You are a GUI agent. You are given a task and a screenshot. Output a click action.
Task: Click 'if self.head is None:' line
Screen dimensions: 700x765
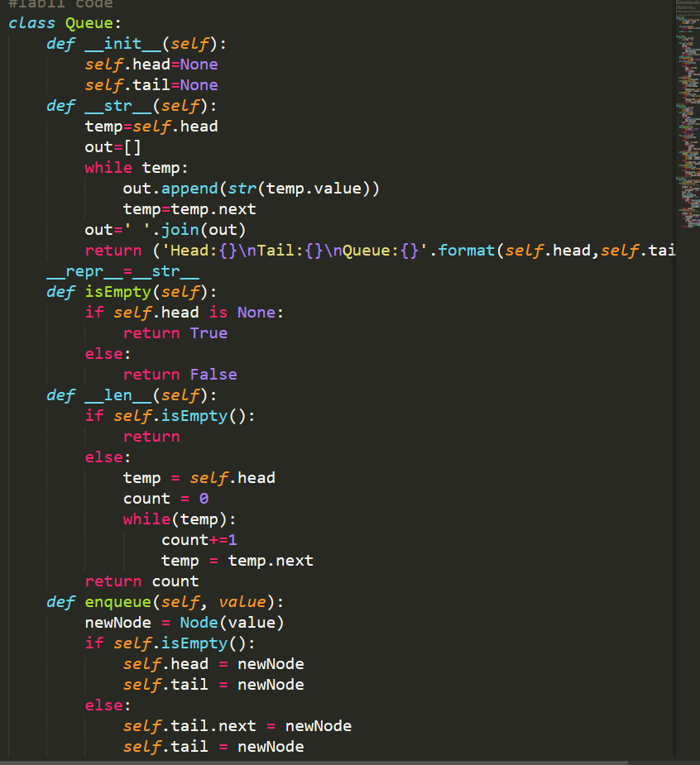tap(184, 313)
